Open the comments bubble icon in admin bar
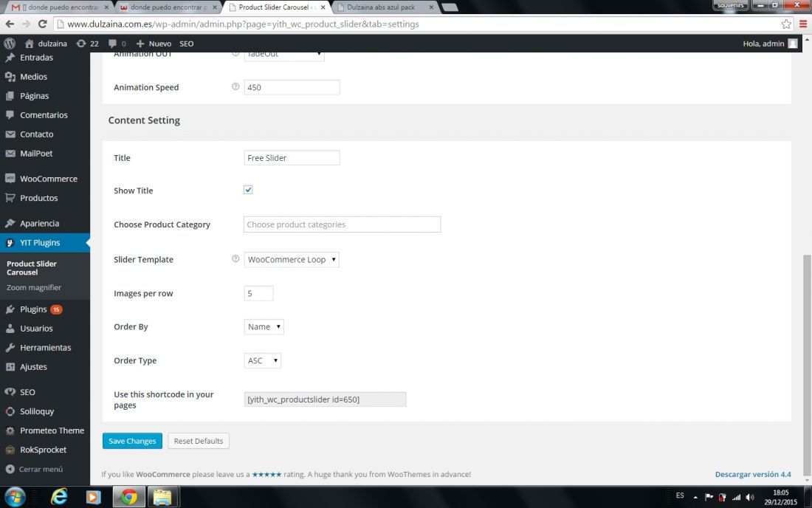Screen dimensions: 812x508 tap(112, 44)
